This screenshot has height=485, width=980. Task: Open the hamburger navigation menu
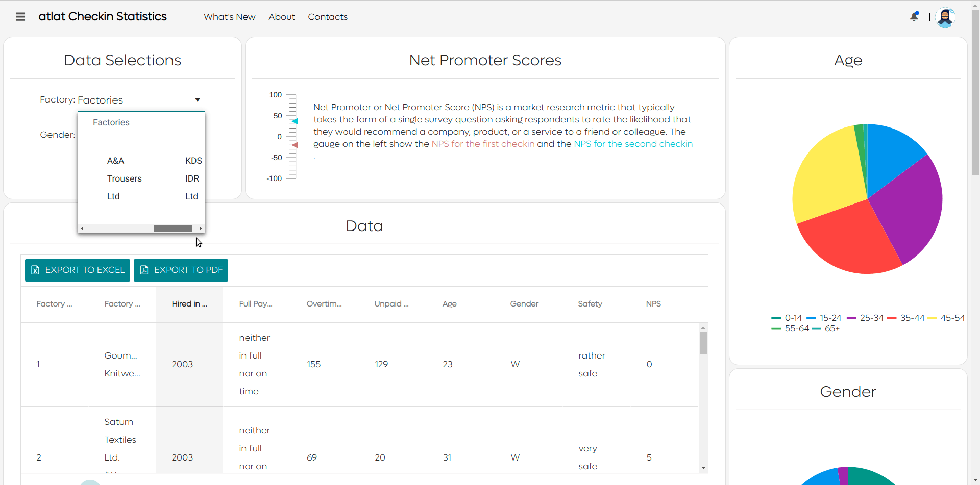20,16
